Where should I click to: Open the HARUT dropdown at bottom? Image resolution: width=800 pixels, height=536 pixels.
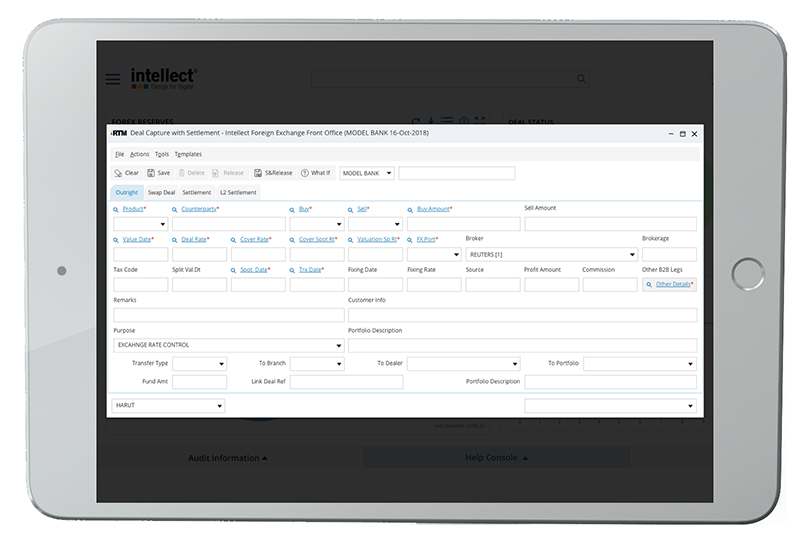[168, 405]
